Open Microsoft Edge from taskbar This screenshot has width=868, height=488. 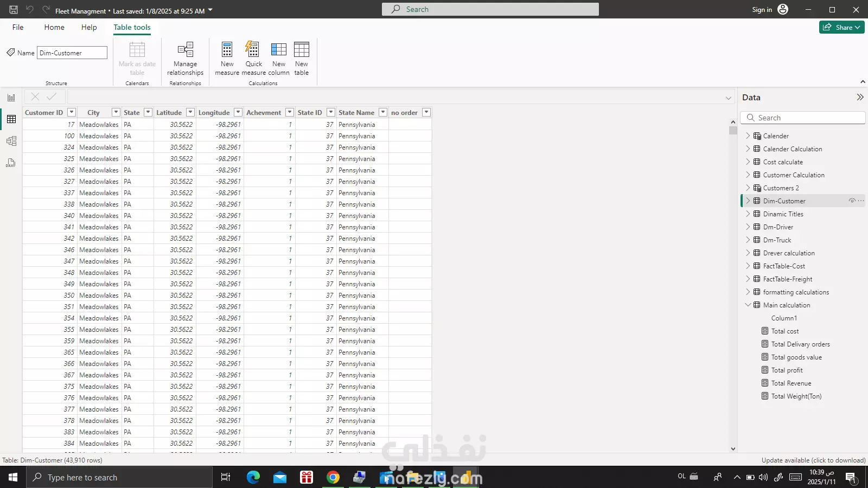[x=253, y=477]
